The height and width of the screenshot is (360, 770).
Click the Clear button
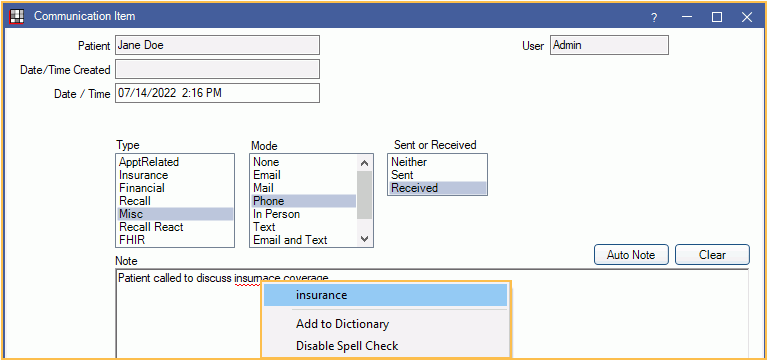(712, 255)
